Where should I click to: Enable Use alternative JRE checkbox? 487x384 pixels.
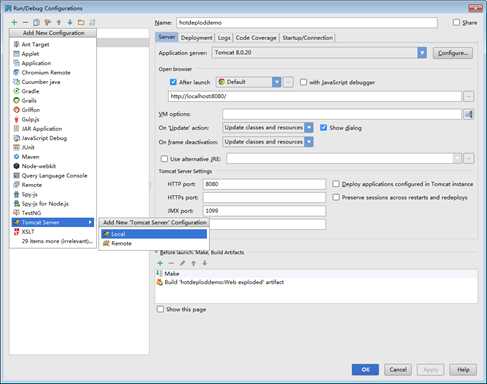[x=164, y=159]
